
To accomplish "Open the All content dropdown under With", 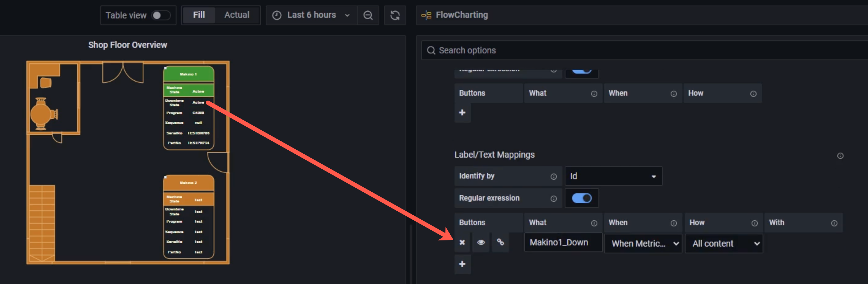I will click(724, 243).
